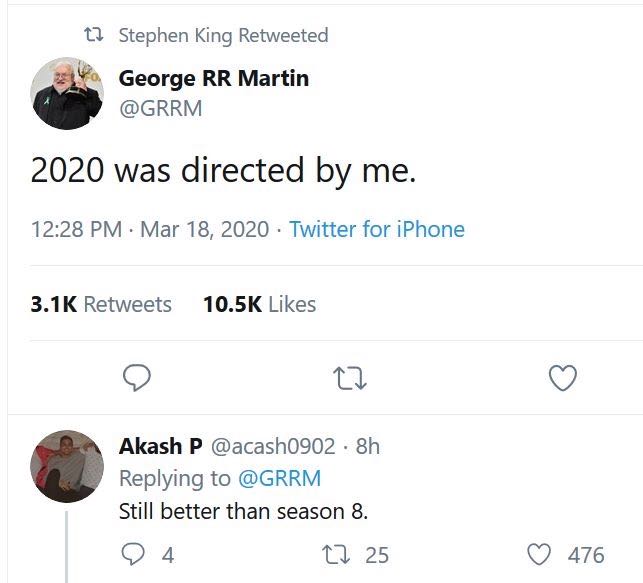This screenshot has width=643, height=583.
Task: Click the tweet timestamp Mar 18, 2020
Action: click(204, 229)
